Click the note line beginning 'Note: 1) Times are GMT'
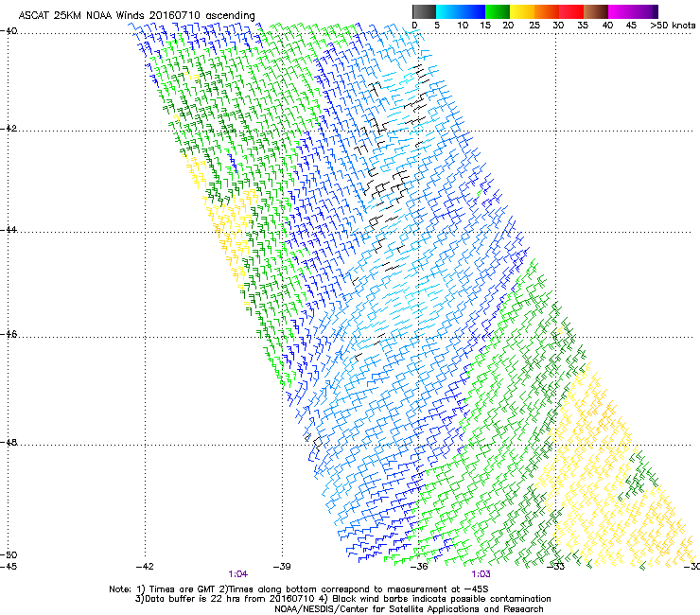700x615 pixels. [x=299, y=589]
